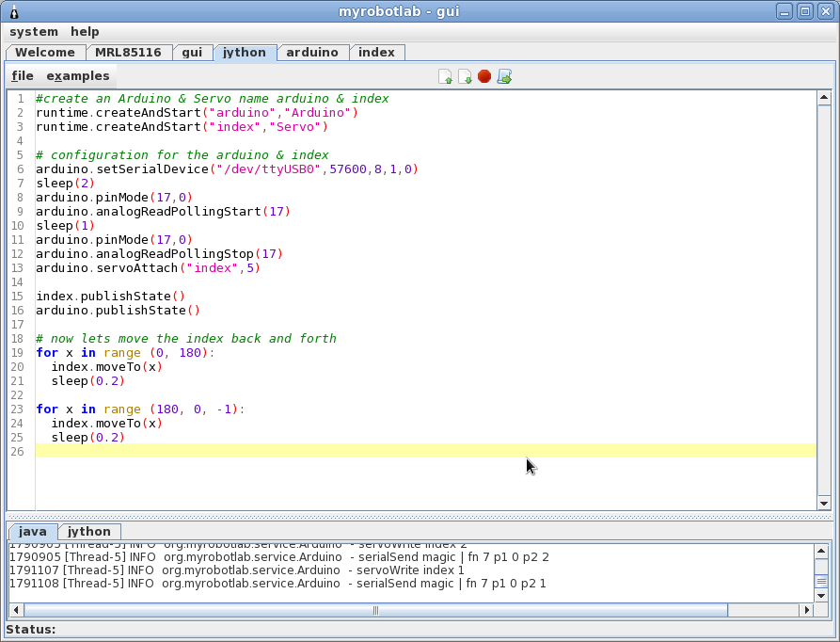Click the arduino.analogReadPollingStart(17) line
The image size is (840, 642).
(x=163, y=212)
